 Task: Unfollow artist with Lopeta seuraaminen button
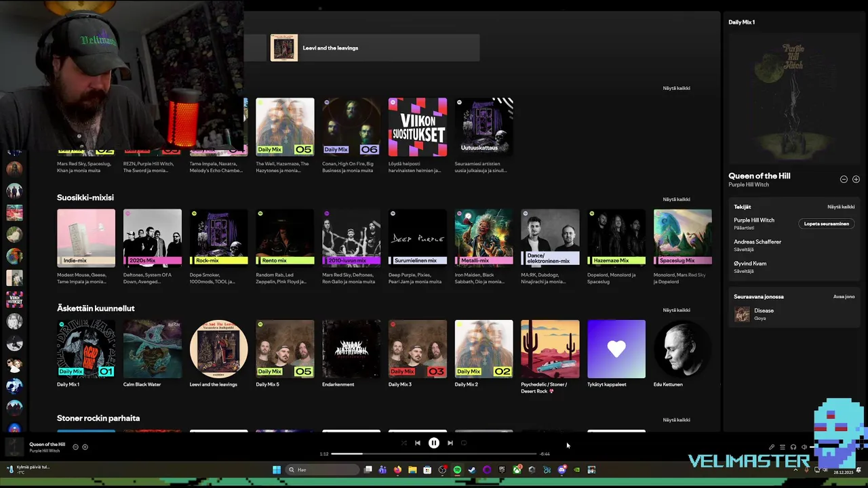click(x=826, y=224)
